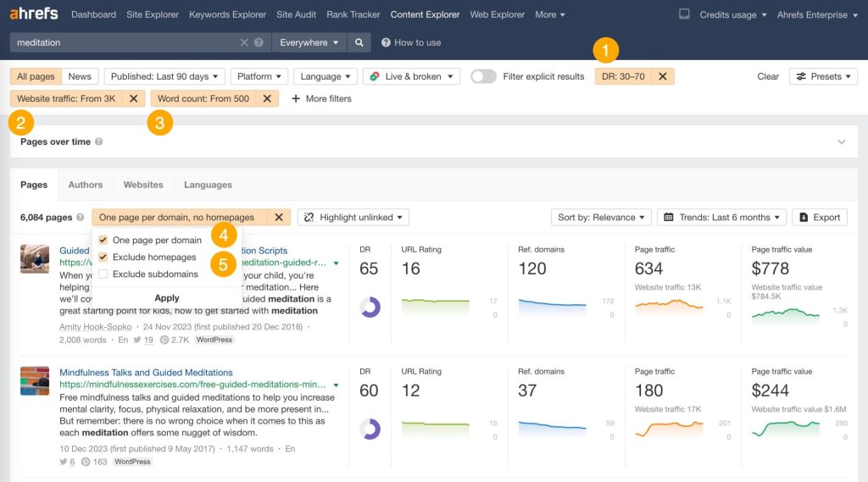Open Highlight unlinked dropdown

(x=353, y=218)
